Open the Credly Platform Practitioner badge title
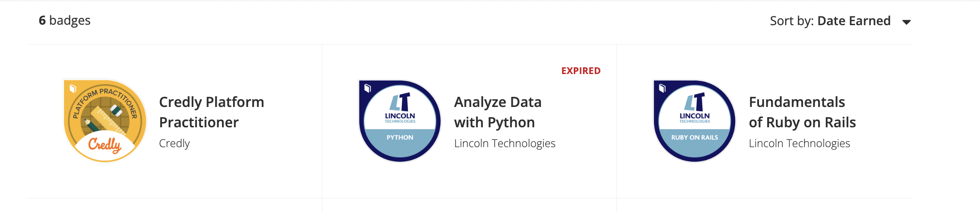Screen dimensions: 980x212 [x=211, y=112]
